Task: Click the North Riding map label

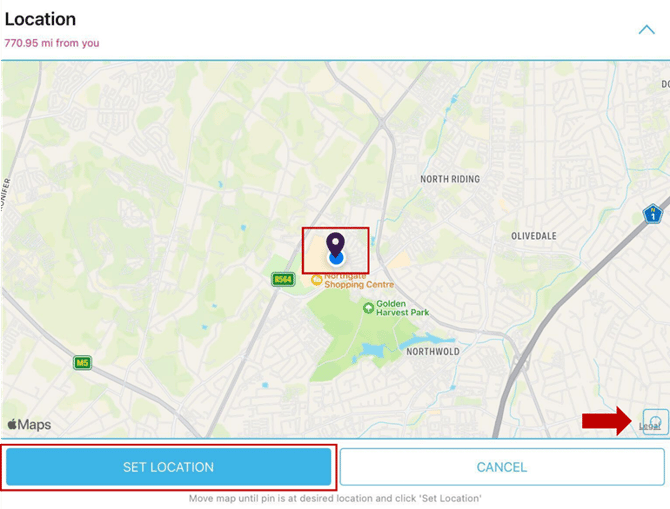Action: 450,179
